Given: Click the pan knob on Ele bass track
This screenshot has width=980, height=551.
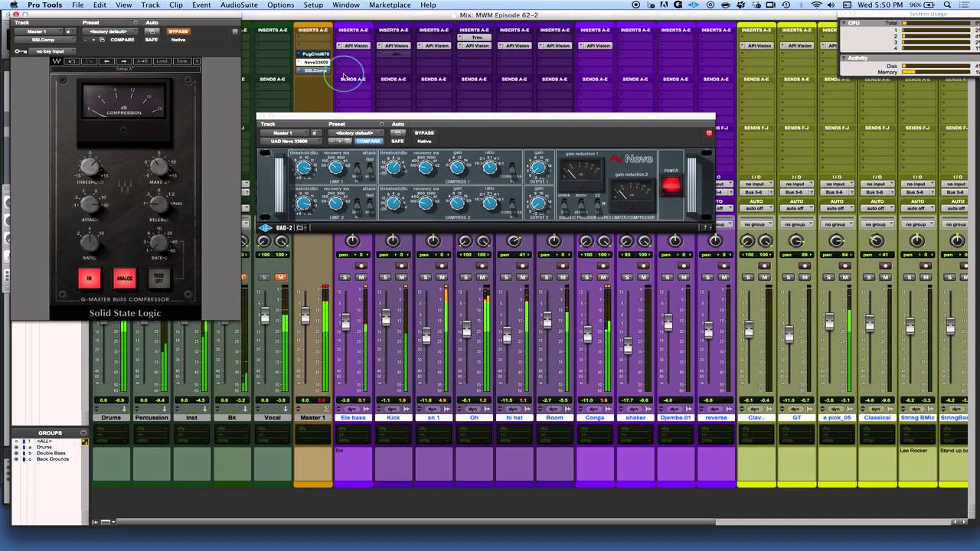Looking at the screenshot, I should coord(353,241).
